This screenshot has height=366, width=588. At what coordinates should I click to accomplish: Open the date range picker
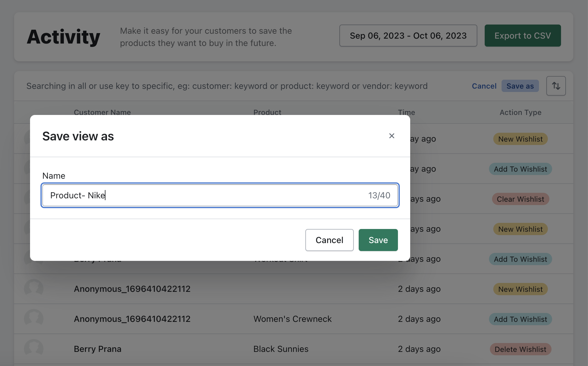[408, 36]
